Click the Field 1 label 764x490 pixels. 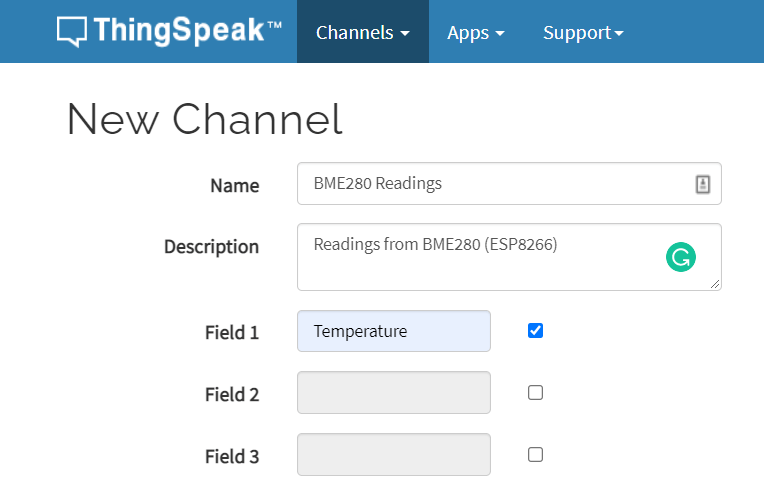pos(232,333)
